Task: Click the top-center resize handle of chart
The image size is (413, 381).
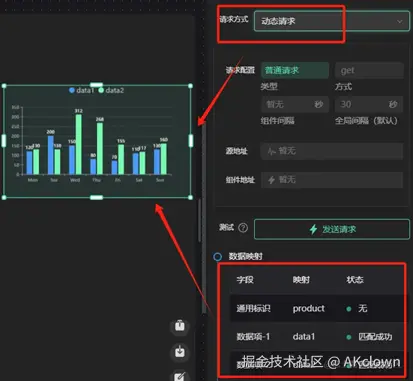Action: pyautogui.click(x=96, y=85)
